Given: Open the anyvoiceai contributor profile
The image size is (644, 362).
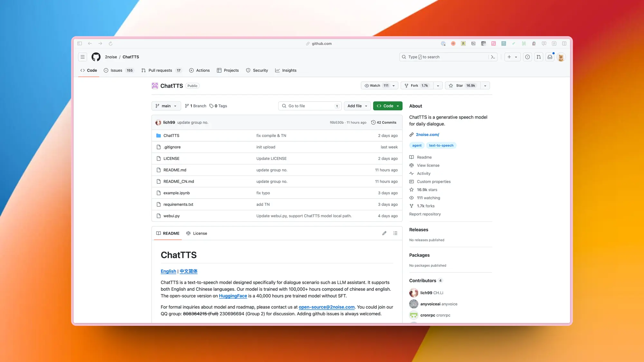Looking at the screenshot, I should [x=433, y=304].
